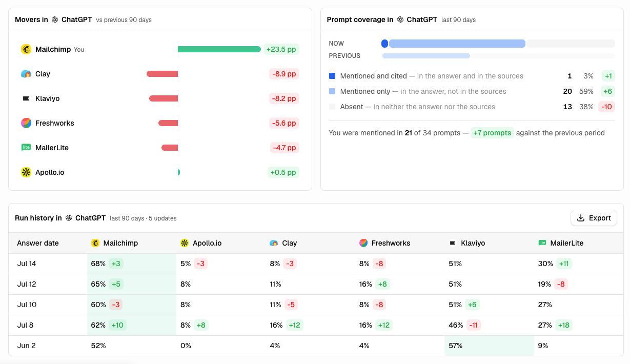
Task: Select the Jul 10 row date
Action: click(x=27, y=305)
